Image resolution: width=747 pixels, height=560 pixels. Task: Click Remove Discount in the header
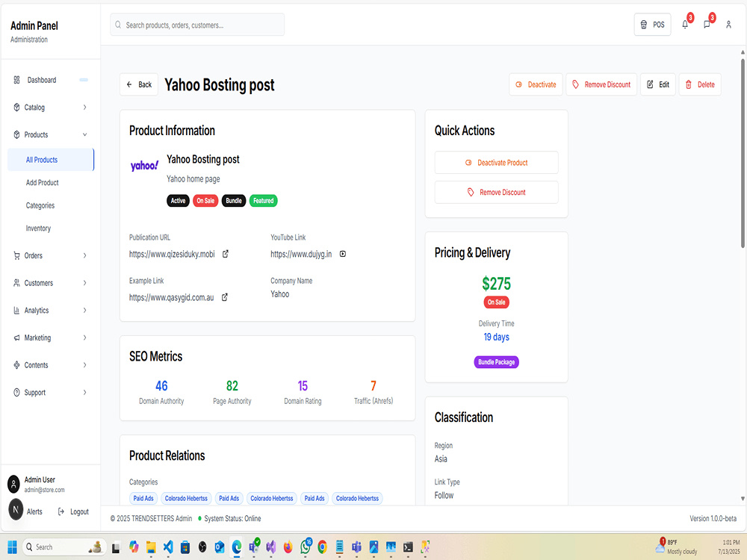(601, 85)
